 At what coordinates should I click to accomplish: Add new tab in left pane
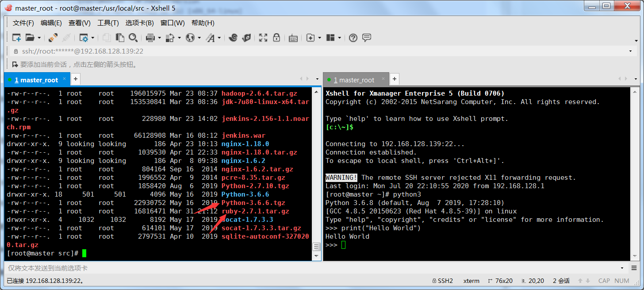tap(76, 79)
